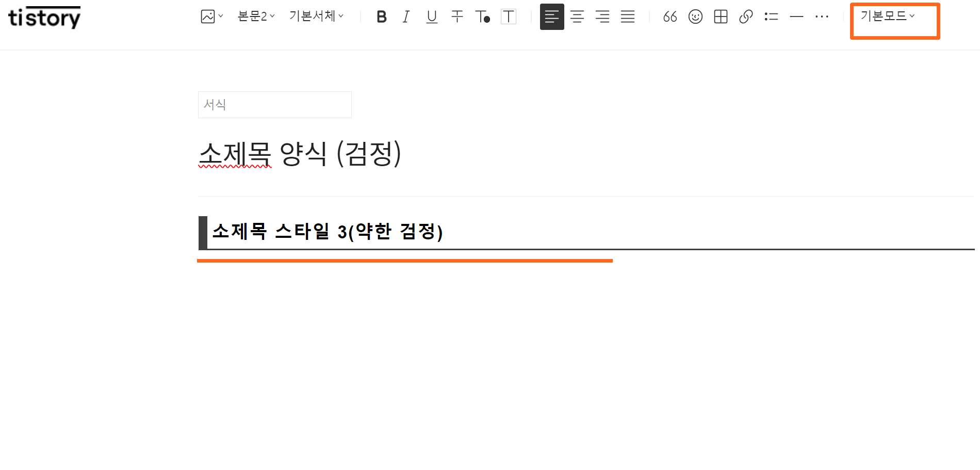Open the emoji picker
The width and height of the screenshot is (980, 470).
(695, 17)
